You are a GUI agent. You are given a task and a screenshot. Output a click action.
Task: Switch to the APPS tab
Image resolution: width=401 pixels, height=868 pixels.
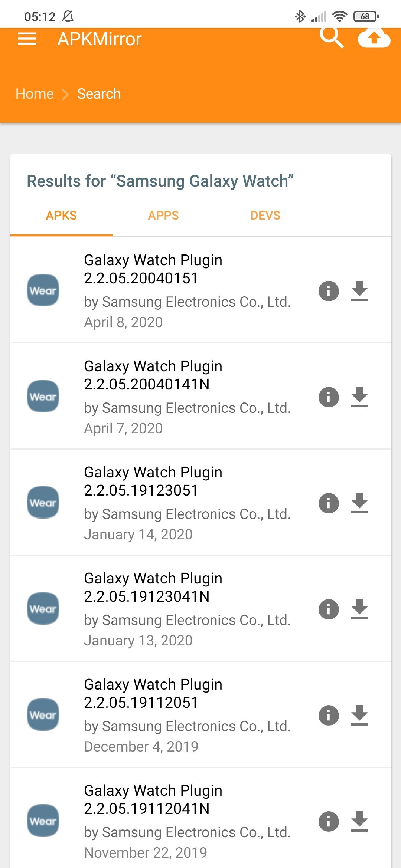163,216
